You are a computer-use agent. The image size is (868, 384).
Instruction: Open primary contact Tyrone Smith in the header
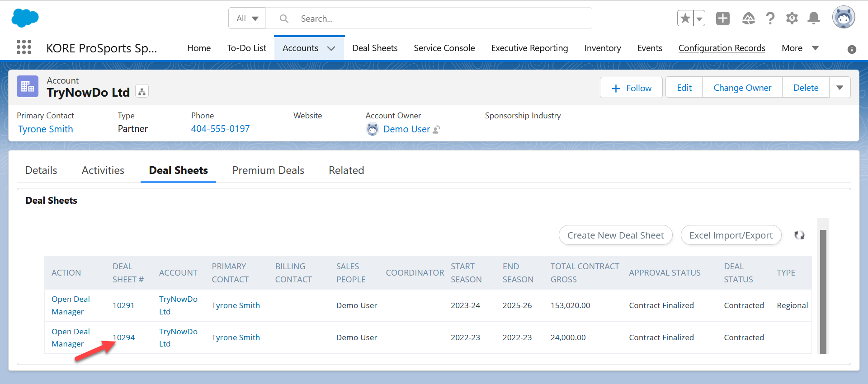pos(46,129)
